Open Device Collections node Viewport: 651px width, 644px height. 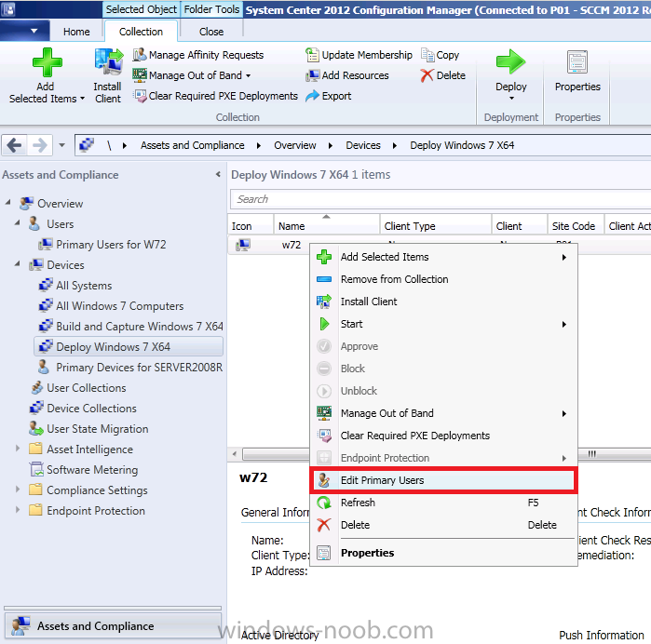[x=83, y=409]
